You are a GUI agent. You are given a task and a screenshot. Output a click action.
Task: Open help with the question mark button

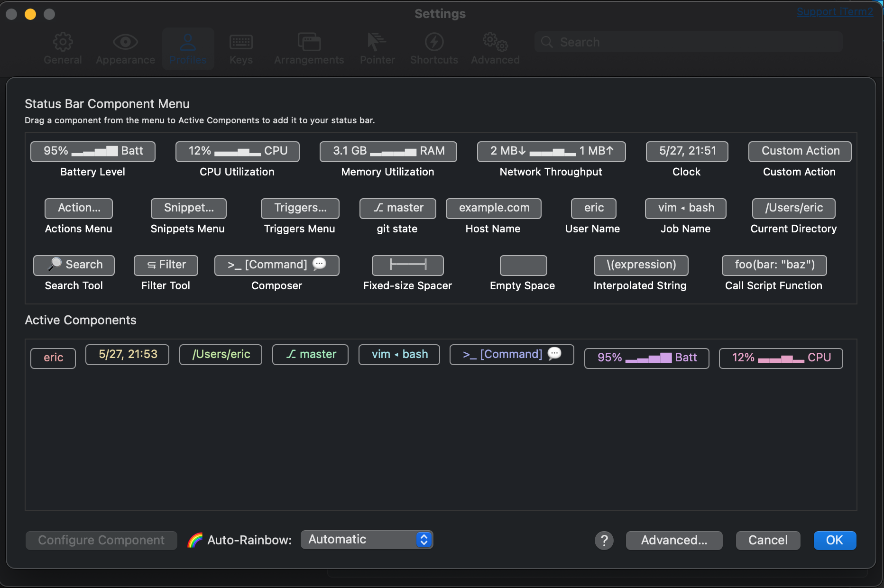click(604, 540)
